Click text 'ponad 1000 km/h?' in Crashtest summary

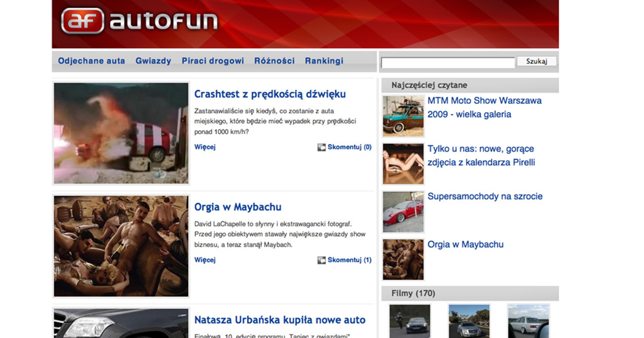221,132
